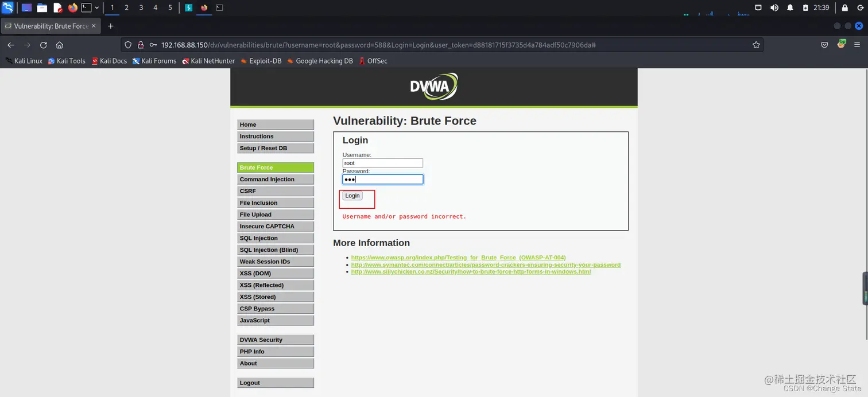Open the sillychicken.co.nz brute force link
This screenshot has height=397, width=868.
tap(471, 271)
